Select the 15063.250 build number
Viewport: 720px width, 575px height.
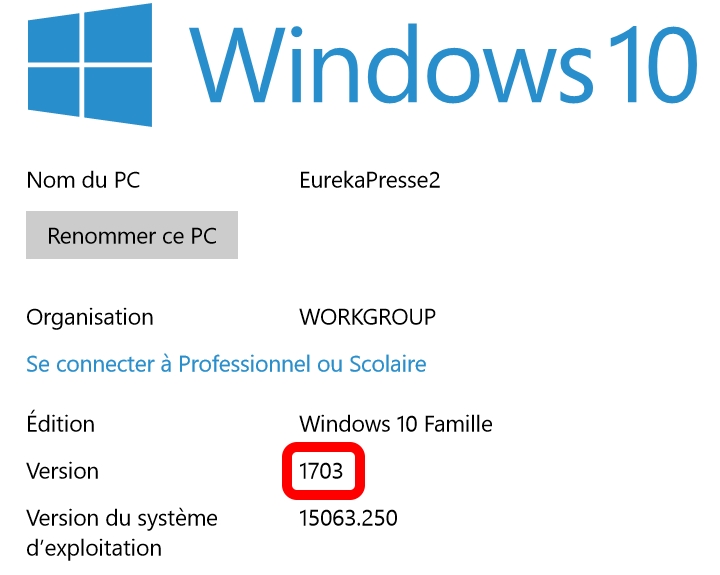348,518
